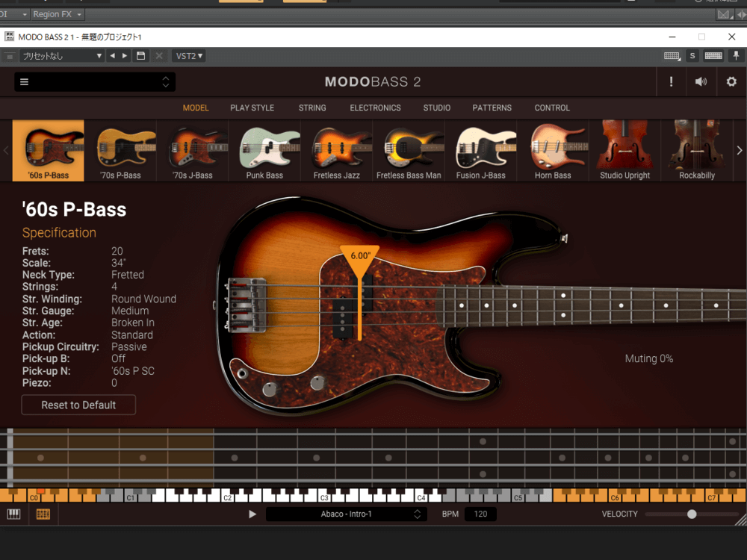Toggle plugin power button in header
This screenshot has height=560, width=747.
point(9,56)
